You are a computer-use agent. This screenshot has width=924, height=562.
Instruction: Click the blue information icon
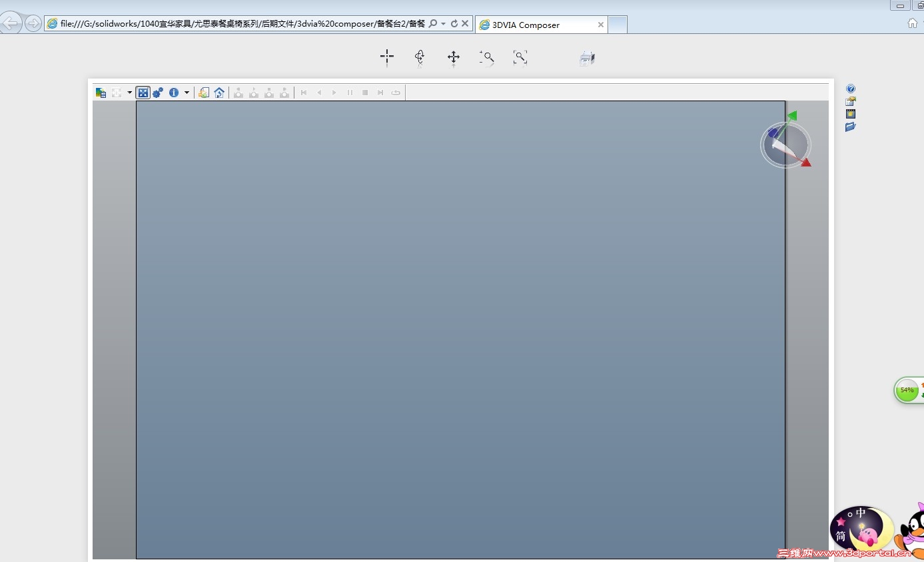[174, 93]
